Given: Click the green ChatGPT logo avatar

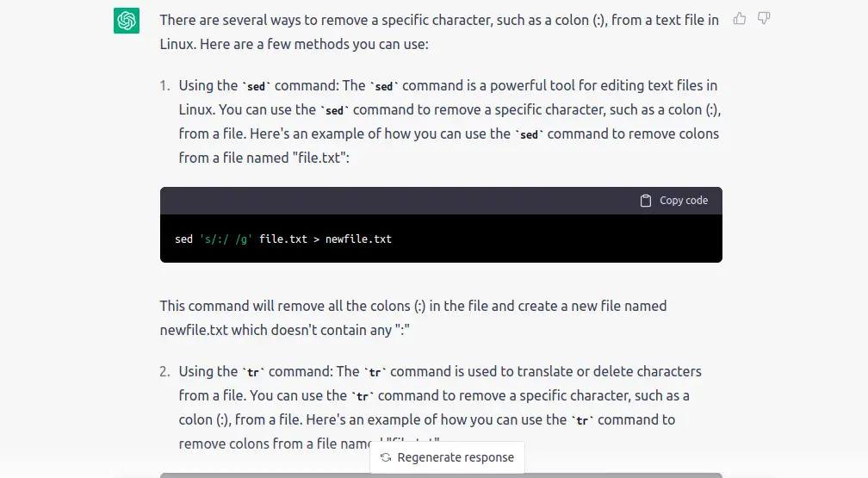Looking at the screenshot, I should (127, 21).
